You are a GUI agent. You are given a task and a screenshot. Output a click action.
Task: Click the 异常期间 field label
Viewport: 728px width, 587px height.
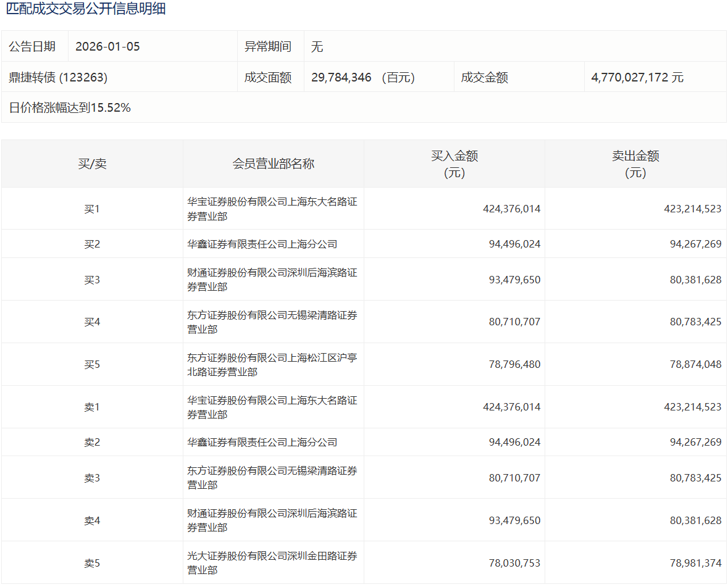(268, 46)
